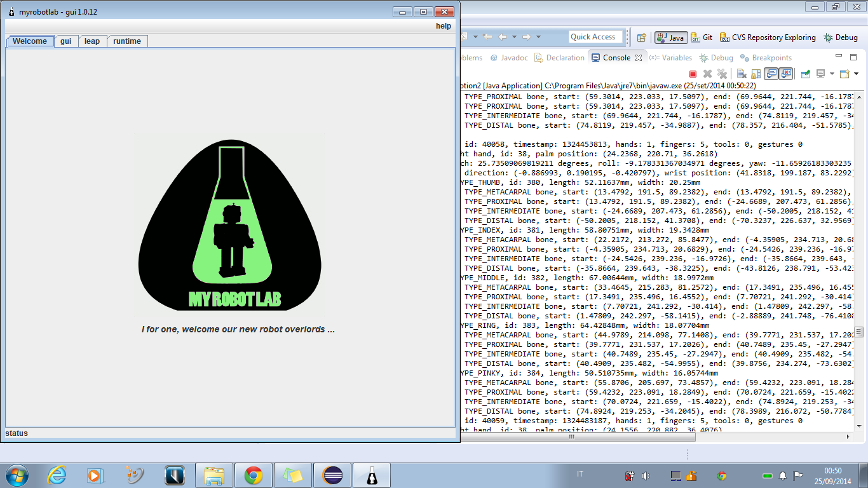Open the Variables view tab
Viewport: 868px width, 488px height.
point(670,58)
